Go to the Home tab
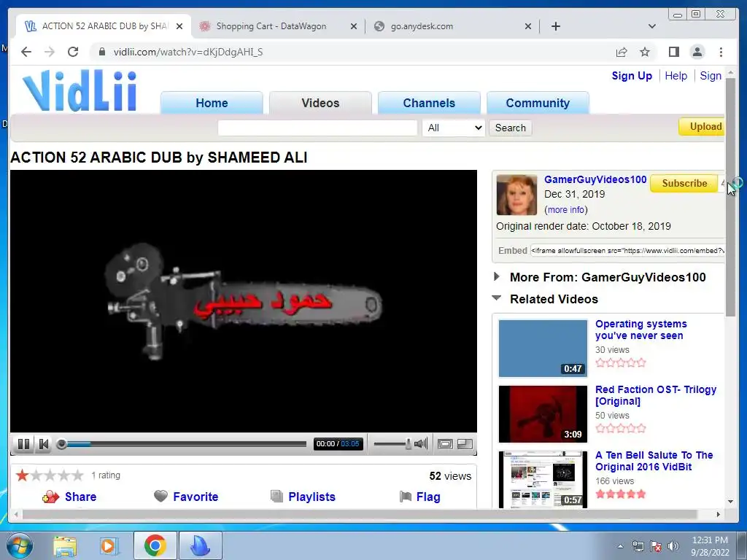 [x=212, y=103]
